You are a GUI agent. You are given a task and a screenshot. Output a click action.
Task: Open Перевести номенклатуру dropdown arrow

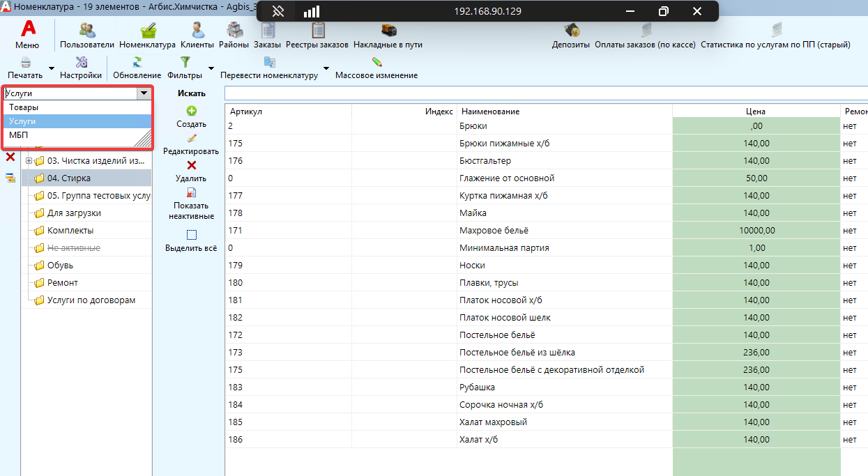click(x=326, y=70)
